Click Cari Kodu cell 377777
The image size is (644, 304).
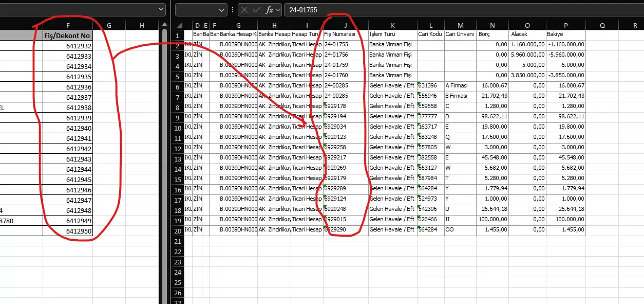point(431,117)
